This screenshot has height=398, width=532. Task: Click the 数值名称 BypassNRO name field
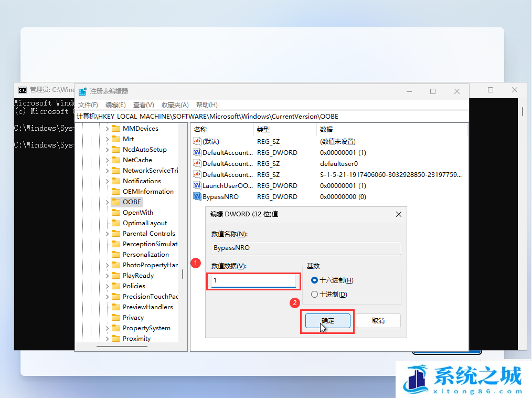click(x=306, y=248)
